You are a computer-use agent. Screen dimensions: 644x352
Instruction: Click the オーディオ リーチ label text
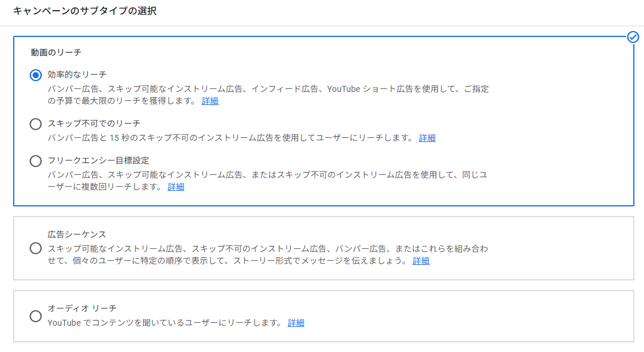pos(82,308)
